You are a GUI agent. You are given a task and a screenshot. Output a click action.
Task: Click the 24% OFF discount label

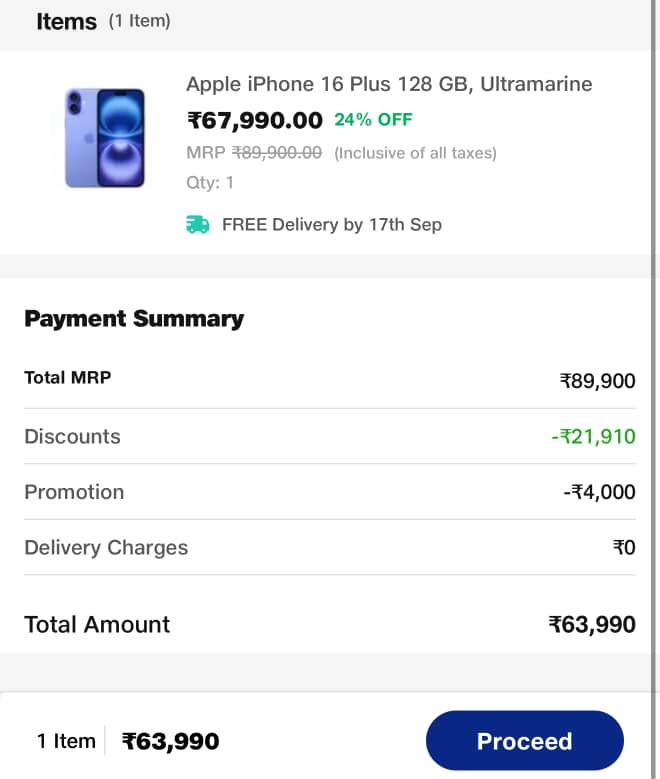(373, 120)
